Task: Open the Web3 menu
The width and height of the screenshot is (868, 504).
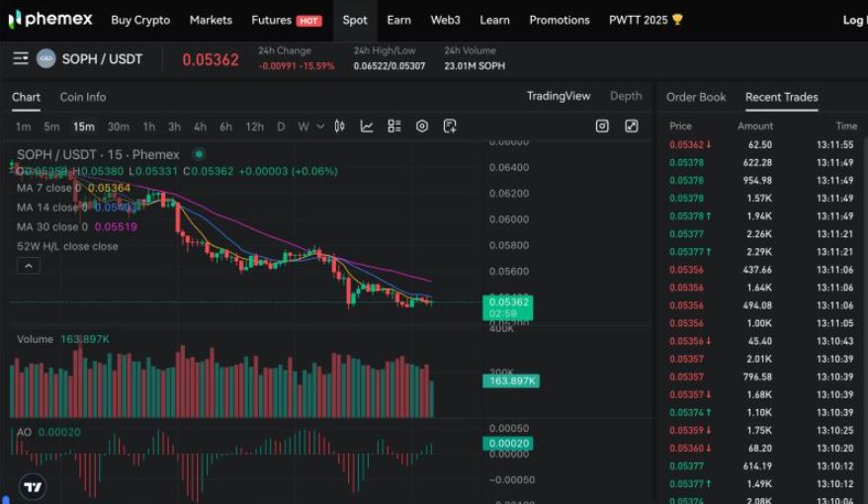Action: point(446,20)
